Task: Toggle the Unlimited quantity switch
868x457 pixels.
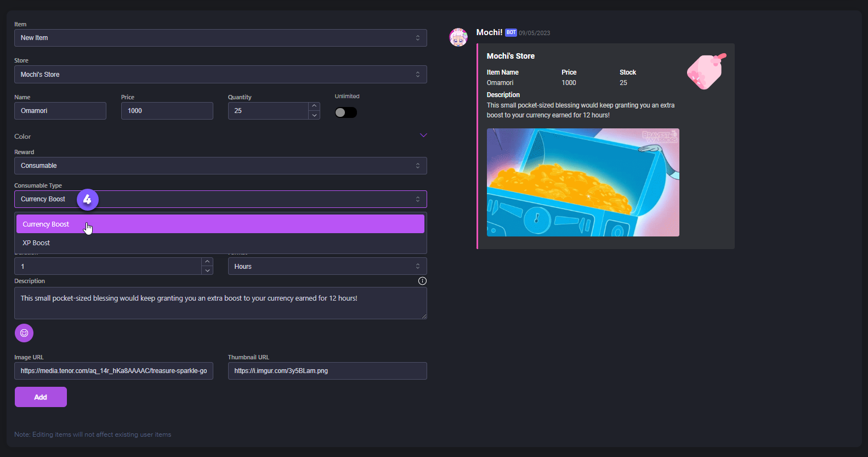Action: (346, 112)
